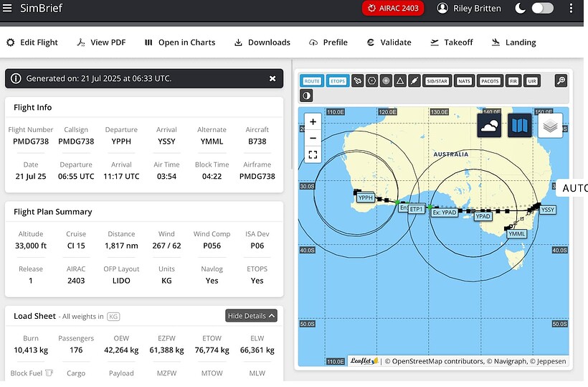Zoom in on the map

313,121
